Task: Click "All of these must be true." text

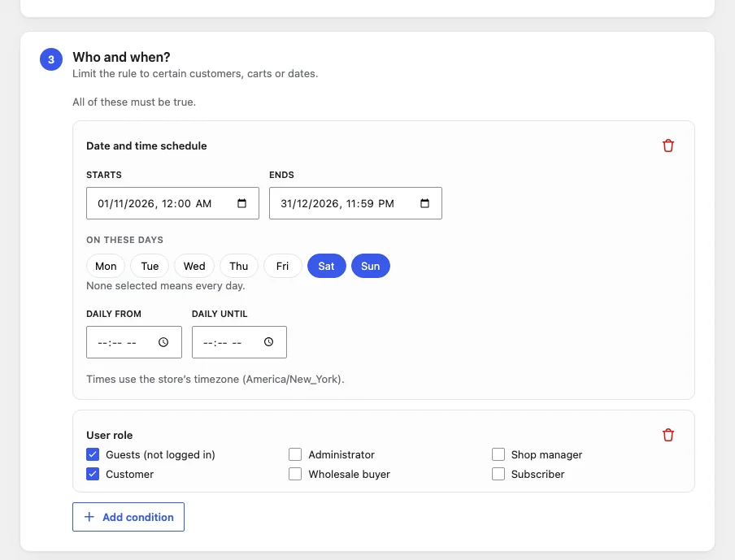Action: (134, 102)
